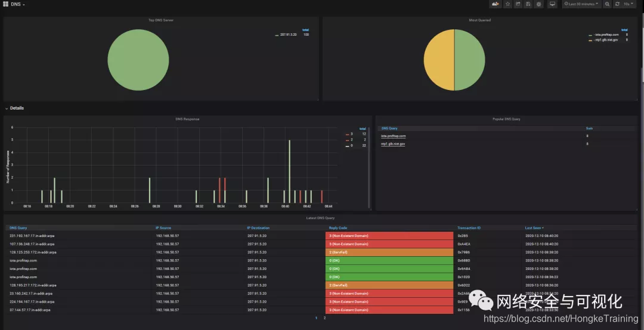Click the transaction ID 0x9AB4 cell
The height and width of the screenshot is (330, 644).
464,269
